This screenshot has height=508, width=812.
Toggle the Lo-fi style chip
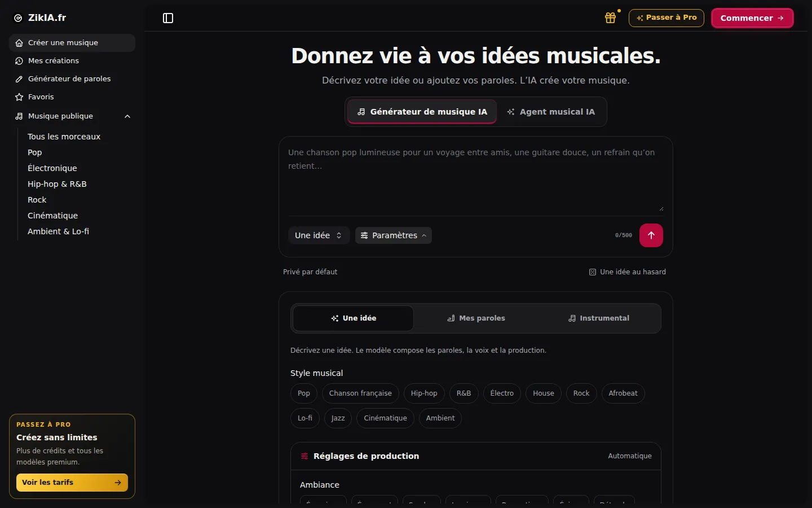point(305,418)
